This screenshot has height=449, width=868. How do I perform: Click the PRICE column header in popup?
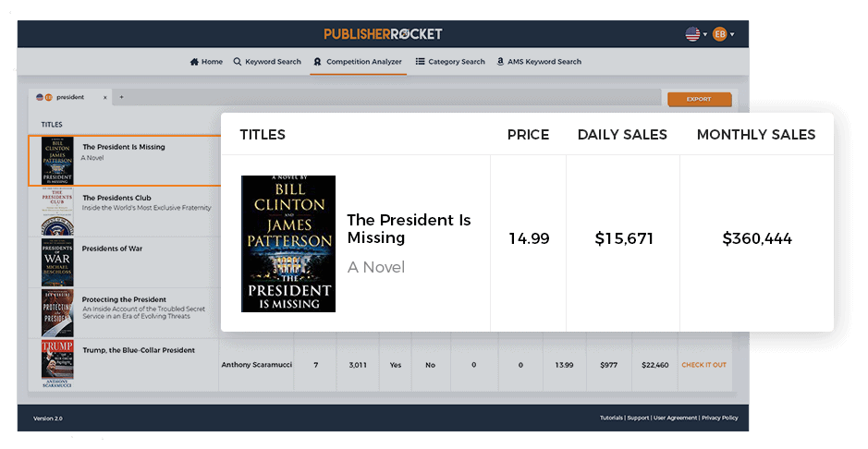(x=528, y=134)
